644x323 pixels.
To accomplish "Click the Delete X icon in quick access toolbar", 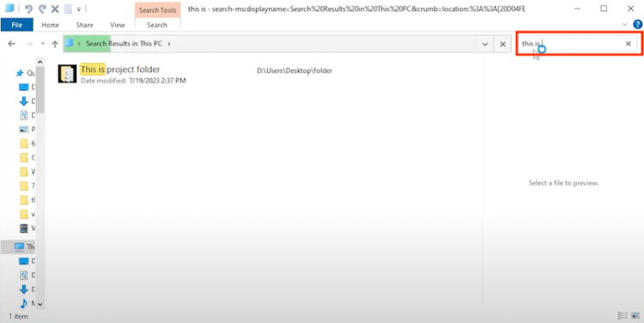I will tap(56, 9).
